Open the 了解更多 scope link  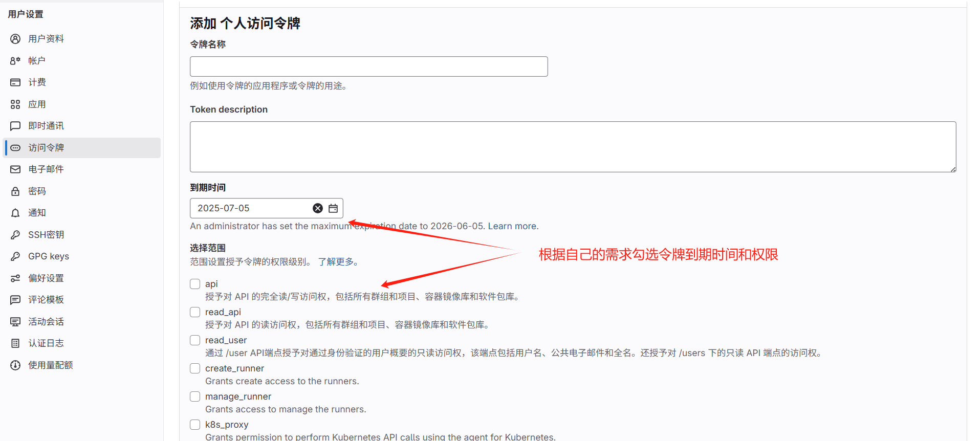pyautogui.click(x=336, y=262)
